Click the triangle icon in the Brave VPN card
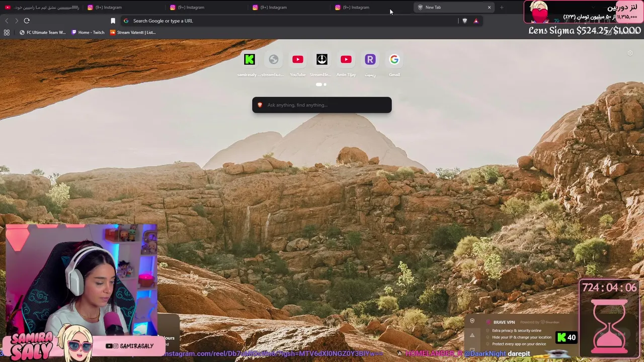 point(472,335)
